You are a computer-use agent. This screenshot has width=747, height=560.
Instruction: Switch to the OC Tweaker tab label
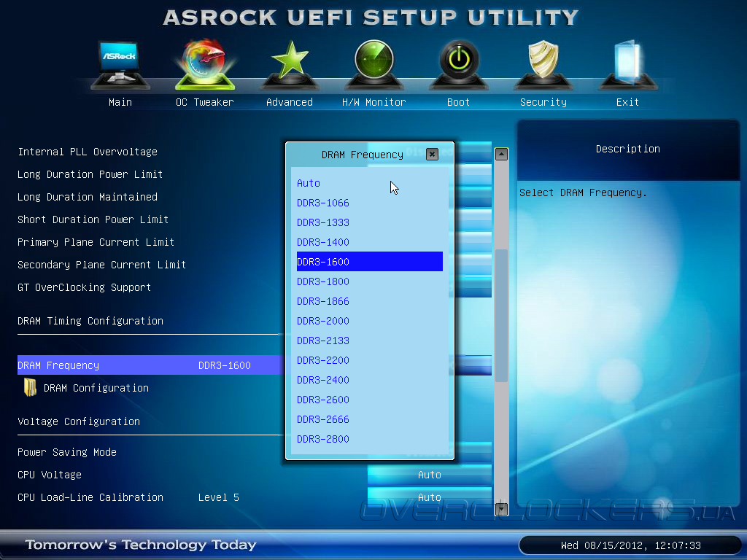205,102
